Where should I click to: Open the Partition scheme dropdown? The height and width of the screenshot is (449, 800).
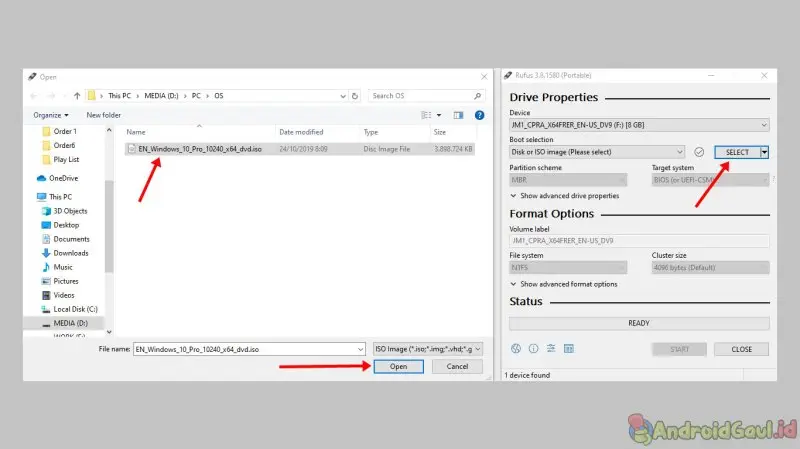(x=568, y=180)
